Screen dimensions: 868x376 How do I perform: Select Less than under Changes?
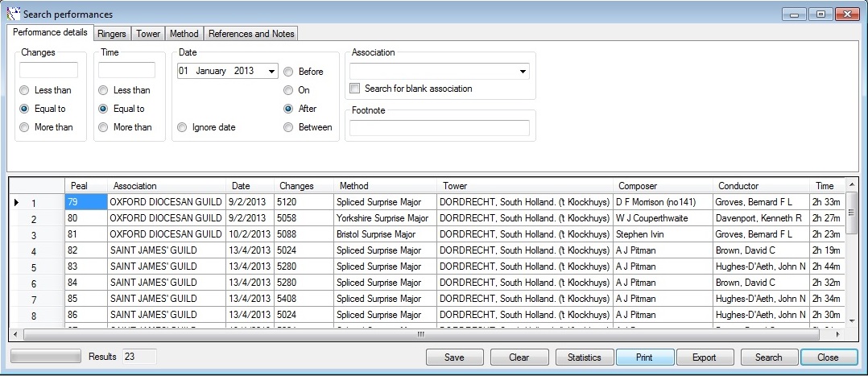[25, 90]
